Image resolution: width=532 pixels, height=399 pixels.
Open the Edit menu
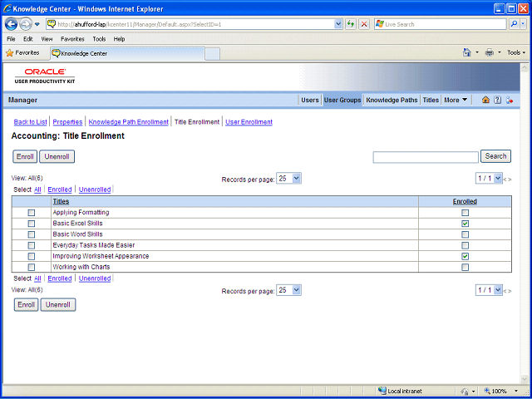pos(27,39)
